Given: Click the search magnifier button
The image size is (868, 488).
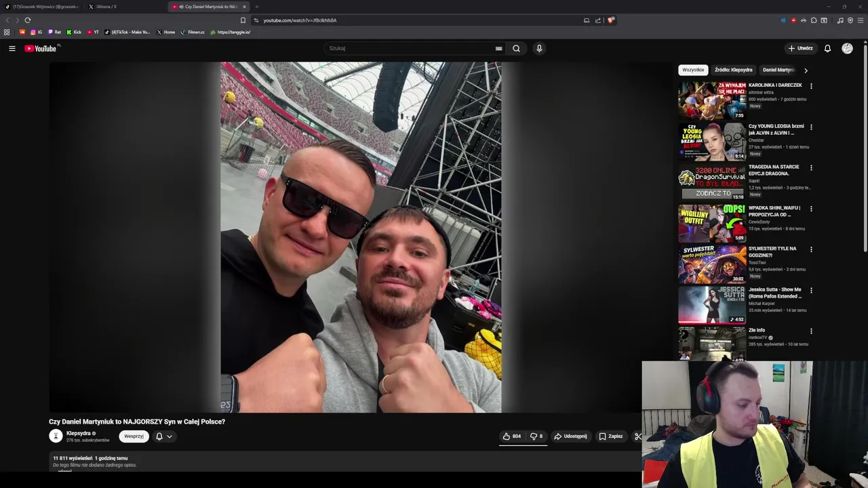Looking at the screenshot, I should point(516,48).
